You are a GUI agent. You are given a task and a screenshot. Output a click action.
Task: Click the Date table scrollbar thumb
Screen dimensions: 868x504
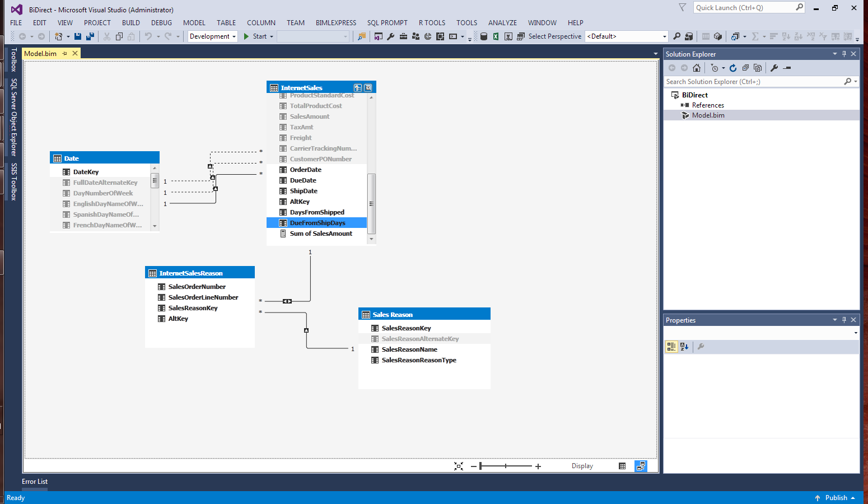point(155,181)
